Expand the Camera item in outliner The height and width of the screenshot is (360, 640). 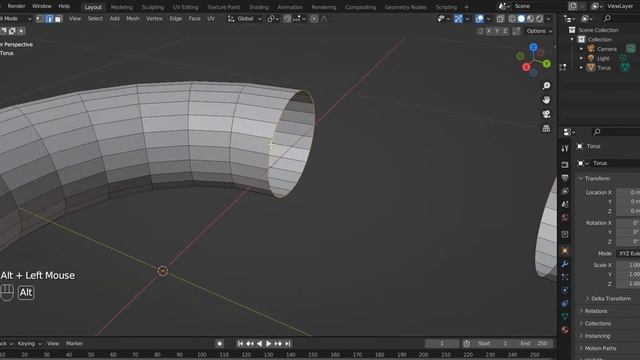click(x=582, y=49)
